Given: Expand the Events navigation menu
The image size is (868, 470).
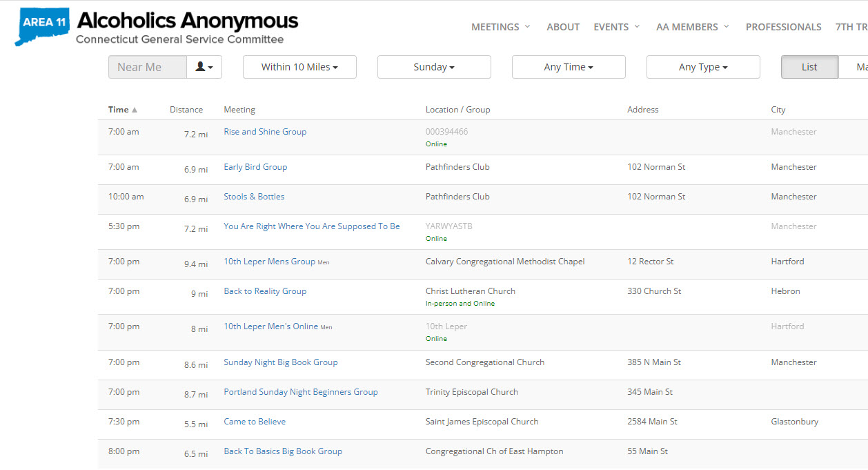Looking at the screenshot, I should [x=616, y=27].
